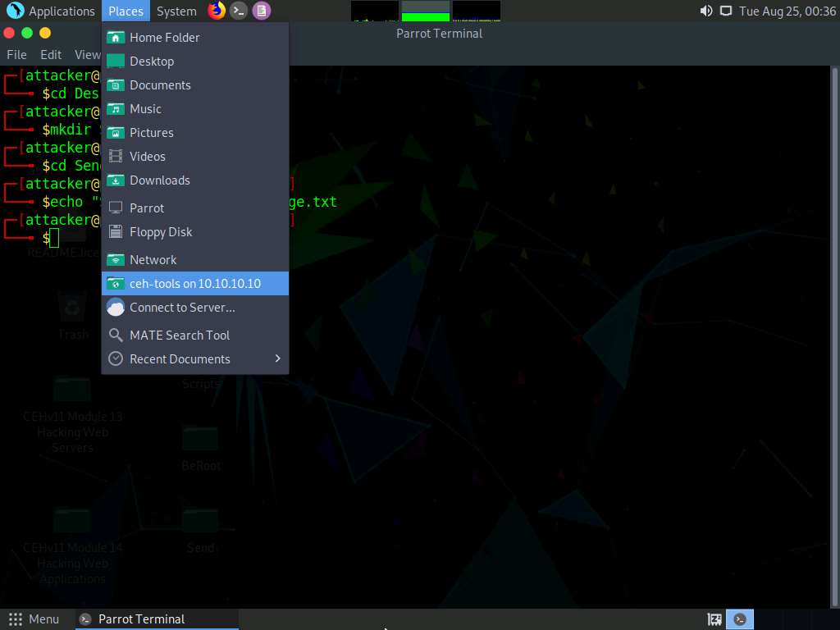Select Parrot Terminal taskbar entry
840x630 pixels.
tap(157, 619)
